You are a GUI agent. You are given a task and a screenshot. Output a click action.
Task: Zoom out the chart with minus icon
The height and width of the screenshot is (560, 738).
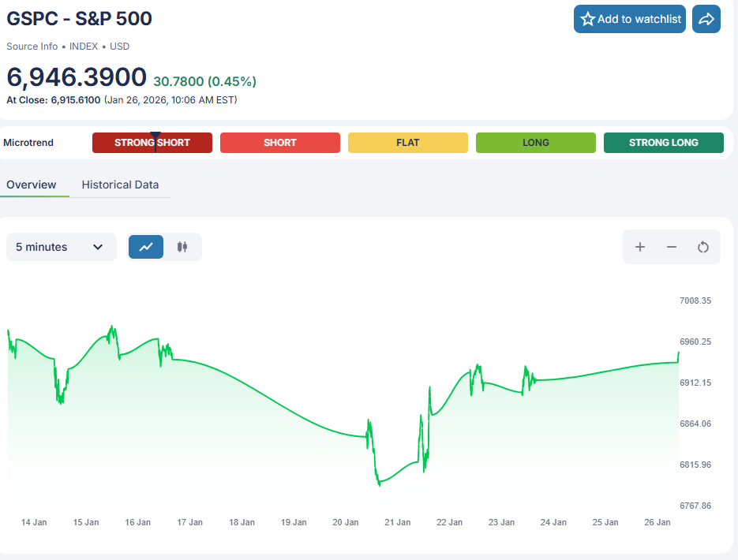[x=672, y=247]
